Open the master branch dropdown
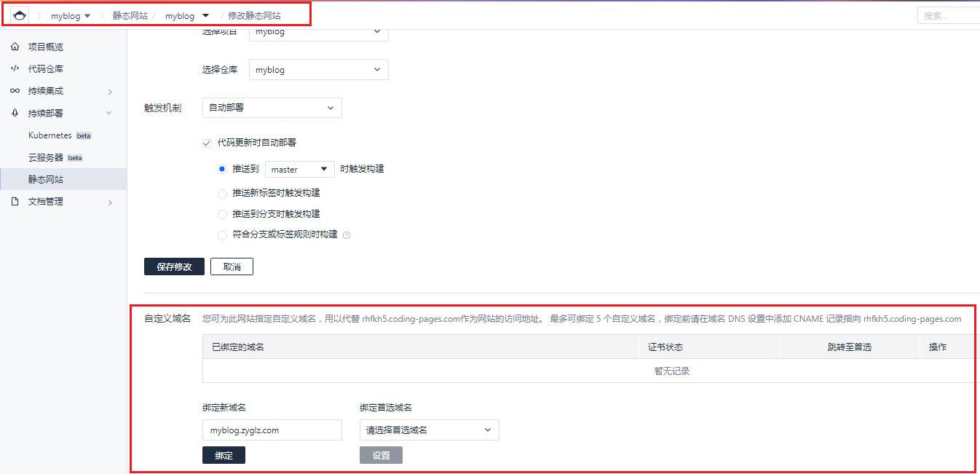 click(299, 170)
